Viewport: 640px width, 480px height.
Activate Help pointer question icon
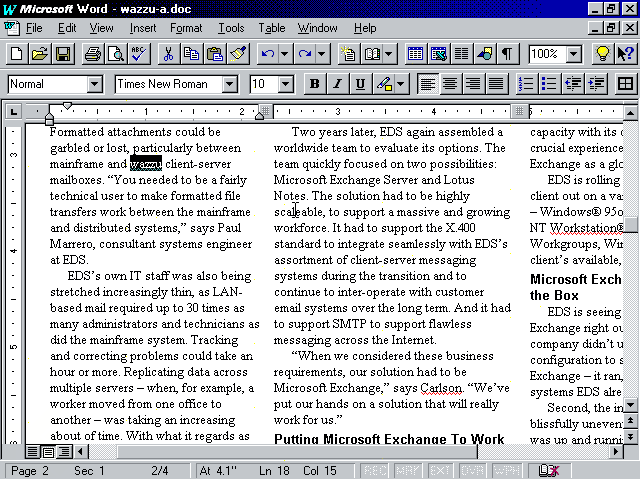[x=626, y=54]
